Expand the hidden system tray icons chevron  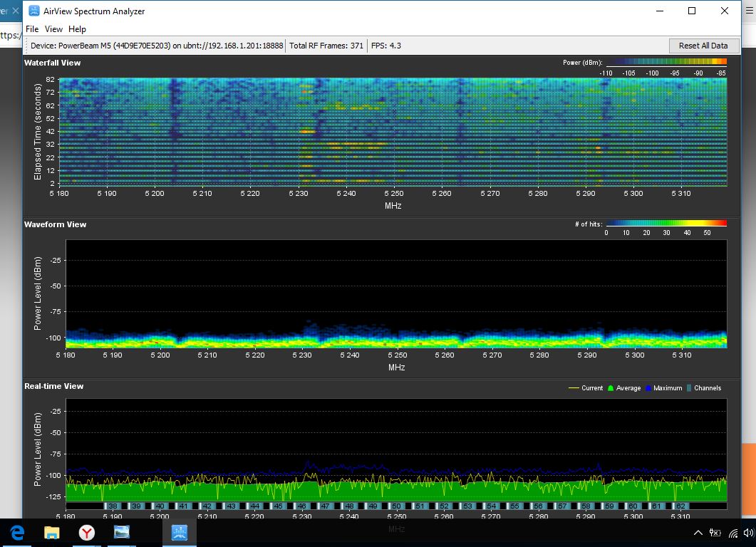coord(699,533)
